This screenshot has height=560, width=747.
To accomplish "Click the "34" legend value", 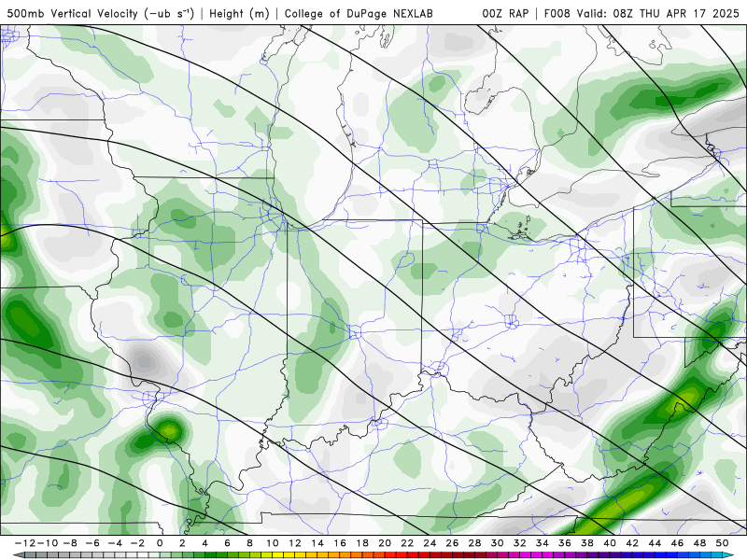I will pyautogui.click(x=543, y=543).
